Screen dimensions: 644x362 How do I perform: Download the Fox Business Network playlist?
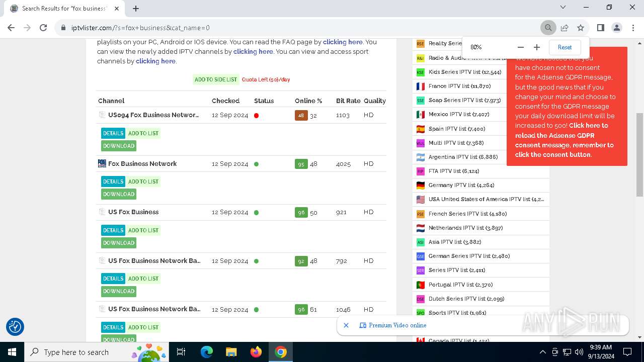(119, 194)
